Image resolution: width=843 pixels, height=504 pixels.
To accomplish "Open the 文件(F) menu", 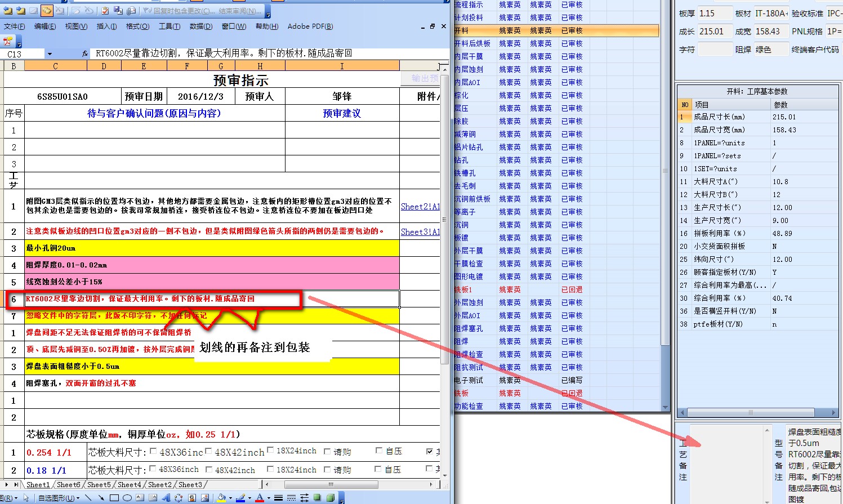I will (x=14, y=26).
